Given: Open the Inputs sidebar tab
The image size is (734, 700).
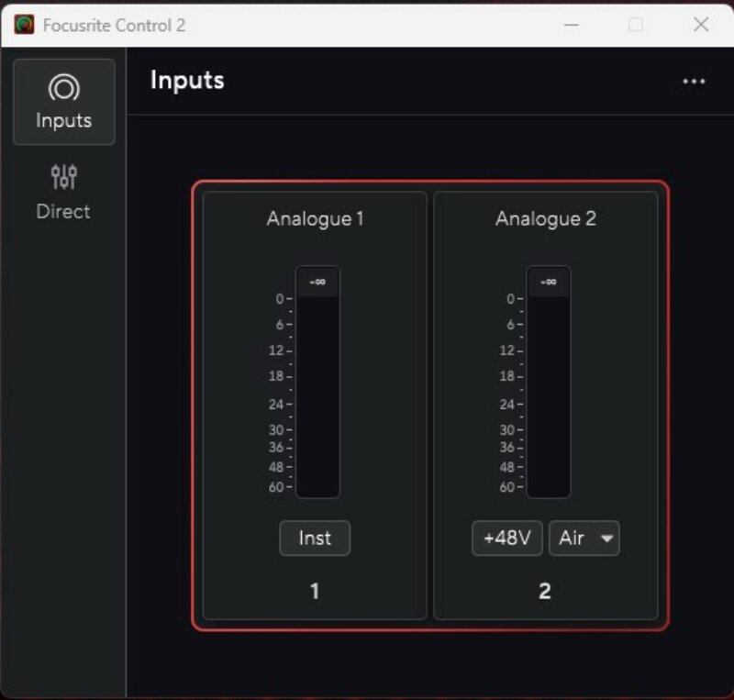Looking at the screenshot, I should [x=64, y=102].
